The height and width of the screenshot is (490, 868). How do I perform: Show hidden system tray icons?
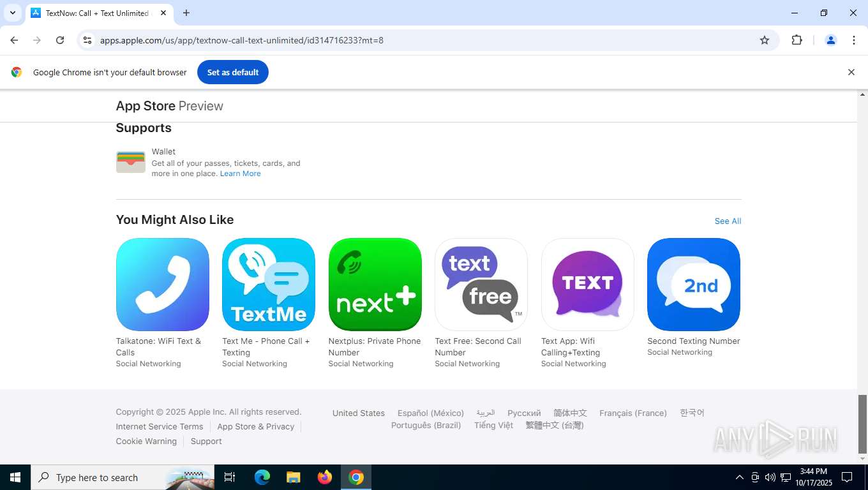pos(740,477)
